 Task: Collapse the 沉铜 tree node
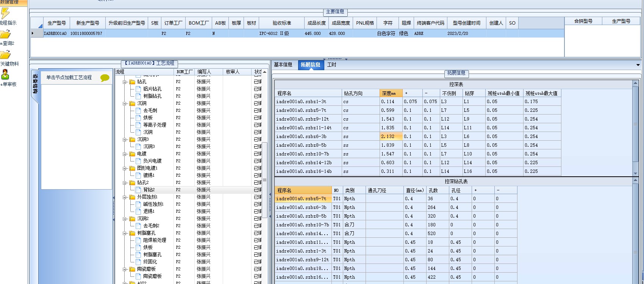(x=124, y=104)
